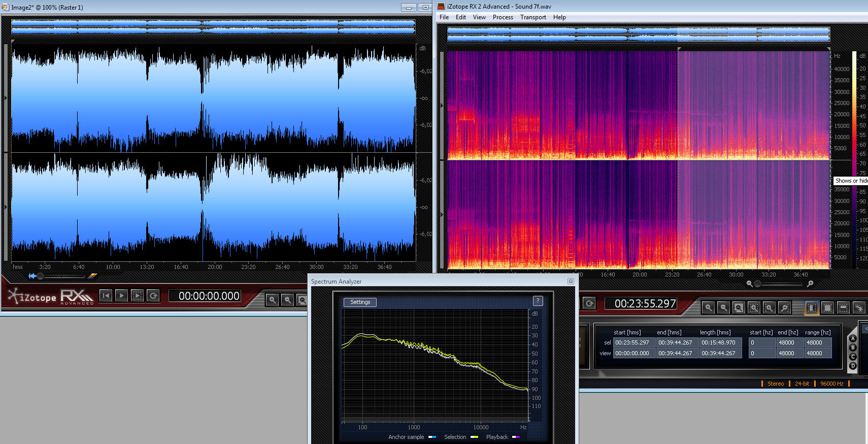Select snapshot slot A
This screenshot has width=868, height=444.
coord(853,338)
